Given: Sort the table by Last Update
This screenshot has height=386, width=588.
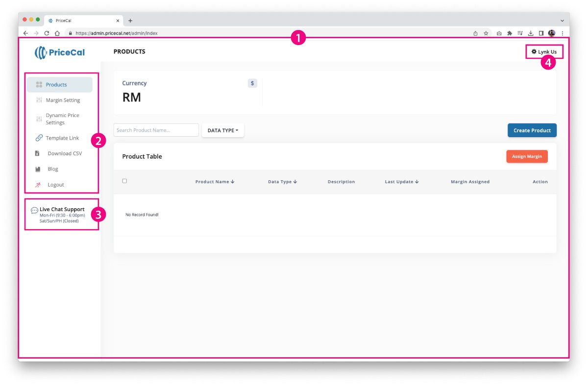Looking at the screenshot, I should 401,182.
